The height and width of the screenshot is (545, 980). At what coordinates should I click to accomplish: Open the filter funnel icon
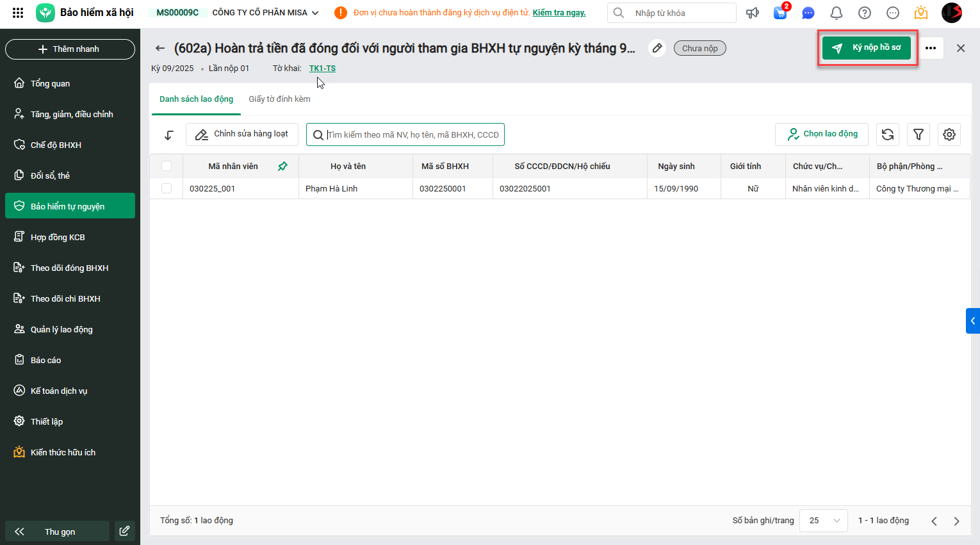[x=919, y=134]
